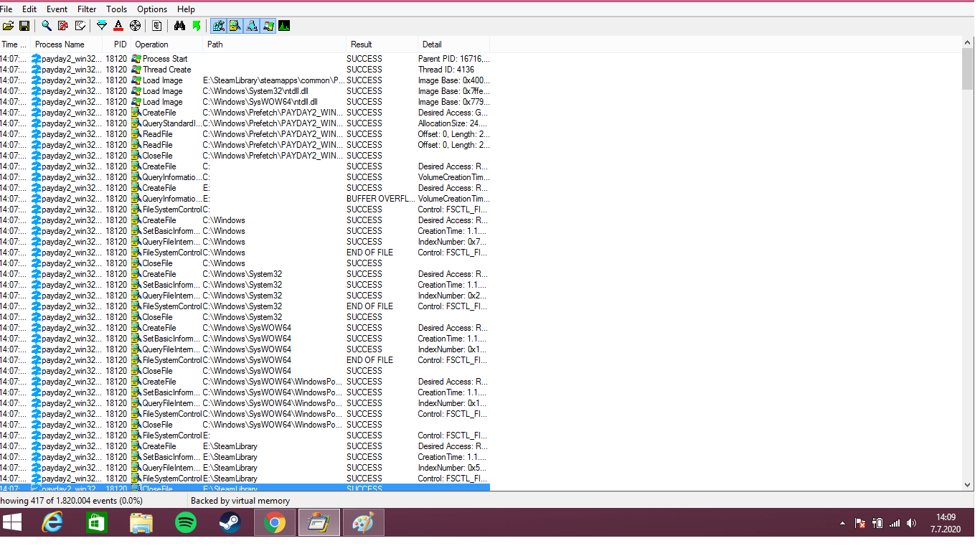Click the scrollbar up arrow
Viewport: 980px width, 551px height.
coord(968,44)
